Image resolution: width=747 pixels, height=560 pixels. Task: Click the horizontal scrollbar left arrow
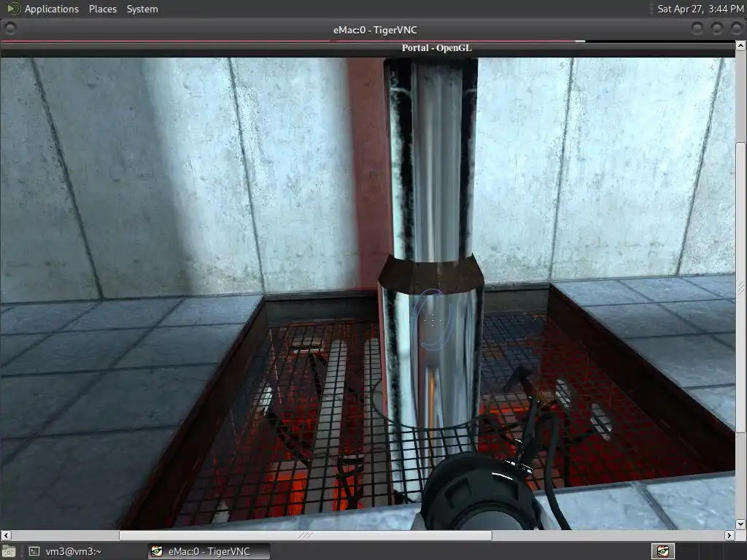coord(6,536)
